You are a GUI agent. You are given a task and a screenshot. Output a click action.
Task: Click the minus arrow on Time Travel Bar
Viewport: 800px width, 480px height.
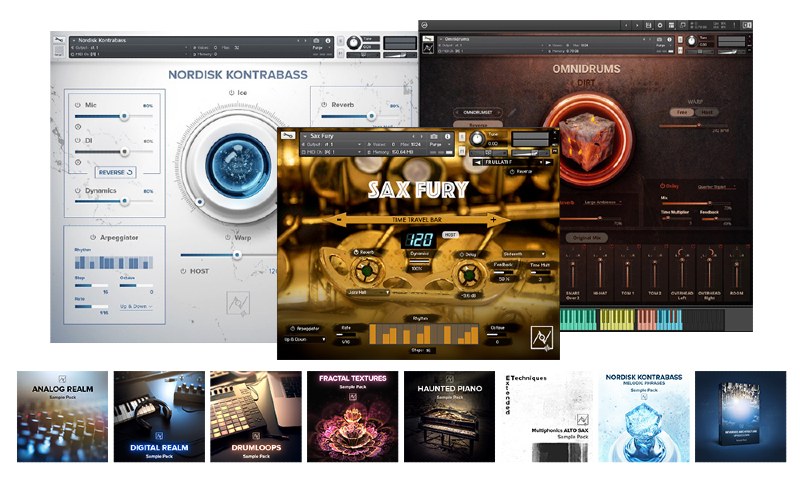[x=339, y=219]
